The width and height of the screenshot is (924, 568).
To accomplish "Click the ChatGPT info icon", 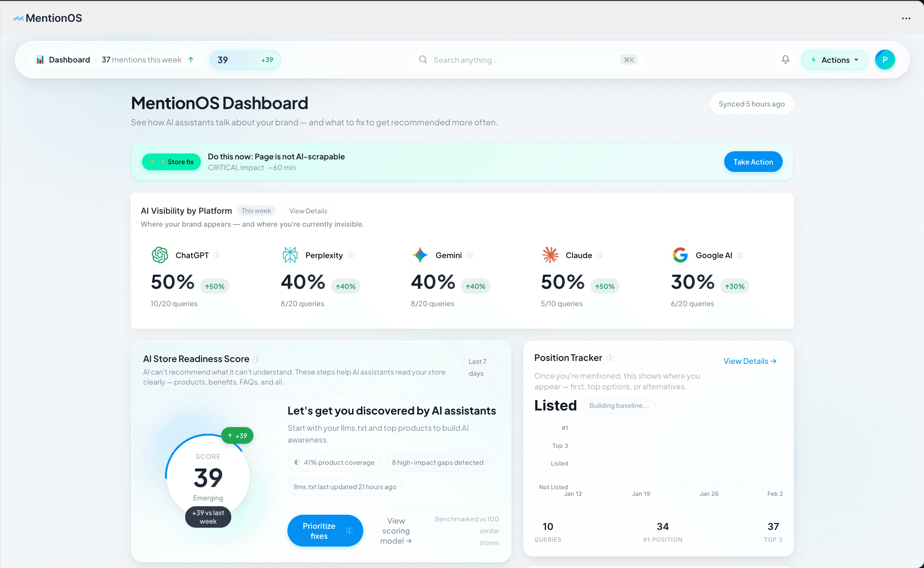I will click(x=217, y=256).
